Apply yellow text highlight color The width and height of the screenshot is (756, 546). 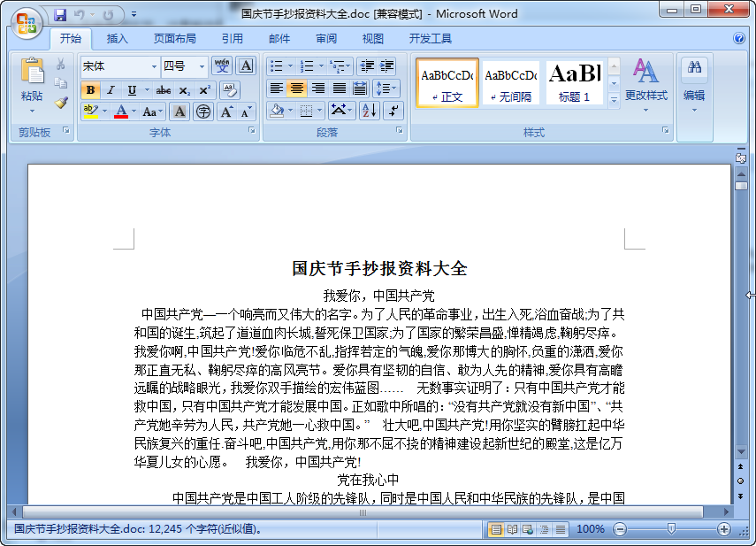point(91,112)
